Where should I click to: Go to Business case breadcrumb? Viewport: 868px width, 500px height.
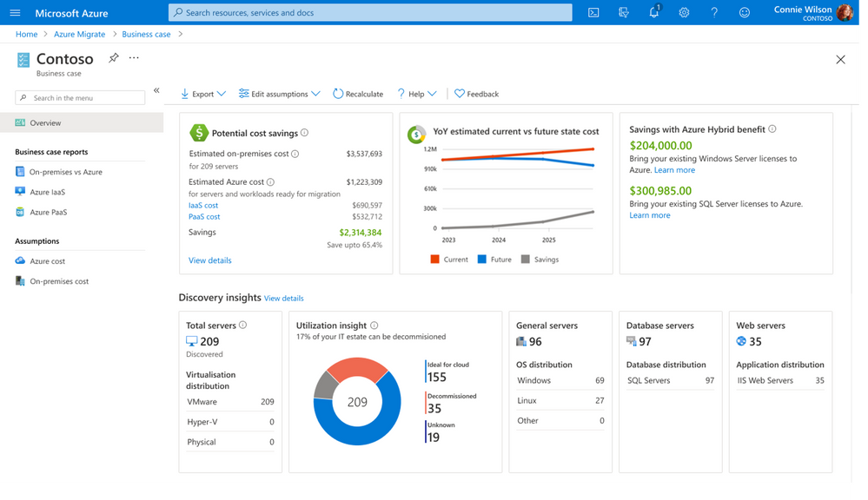tap(146, 35)
